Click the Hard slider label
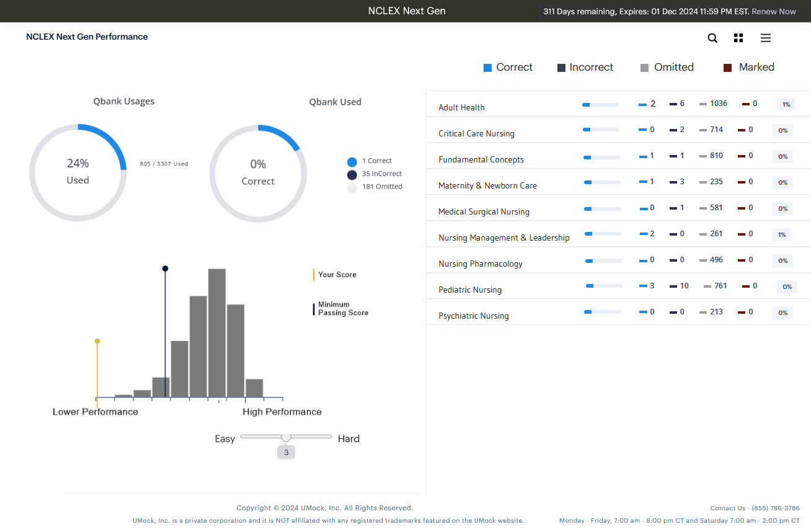Screen dimensions: 811x532 tap(348, 438)
